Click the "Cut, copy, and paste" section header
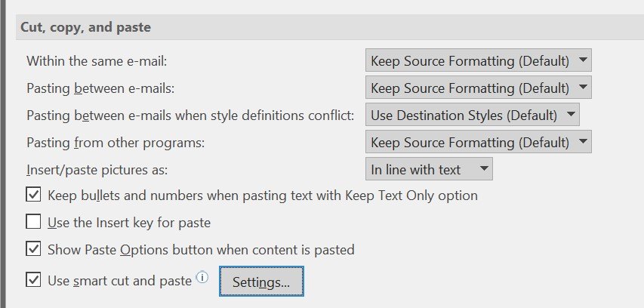Screen dimensions: 644x308 (x=86, y=27)
